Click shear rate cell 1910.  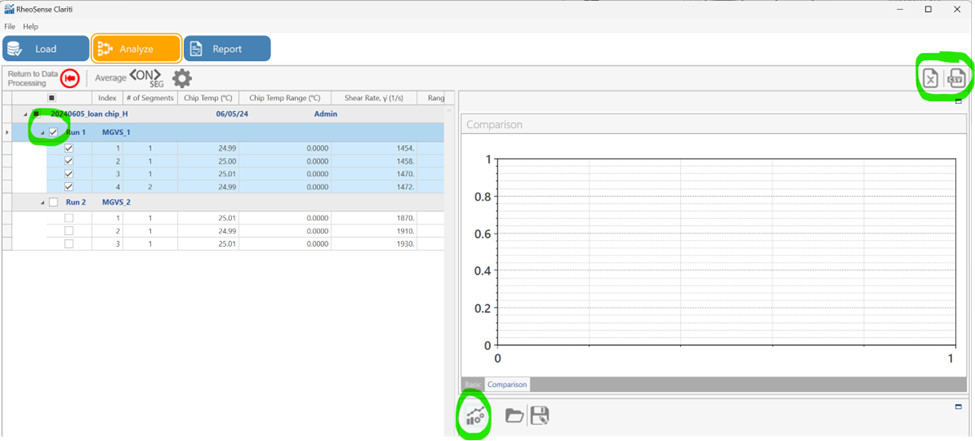pyautogui.click(x=374, y=231)
